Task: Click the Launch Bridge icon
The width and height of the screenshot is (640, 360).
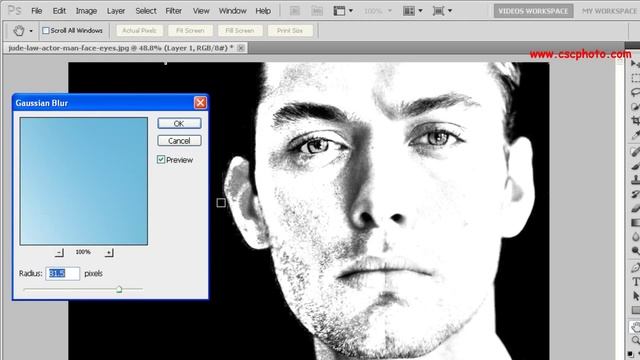Action: tap(295, 11)
